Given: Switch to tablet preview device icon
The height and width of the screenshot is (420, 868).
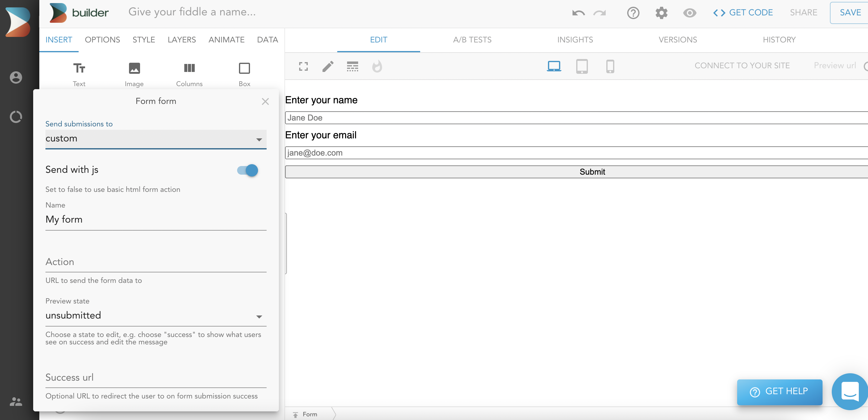Looking at the screenshot, I should pos(582,66).
